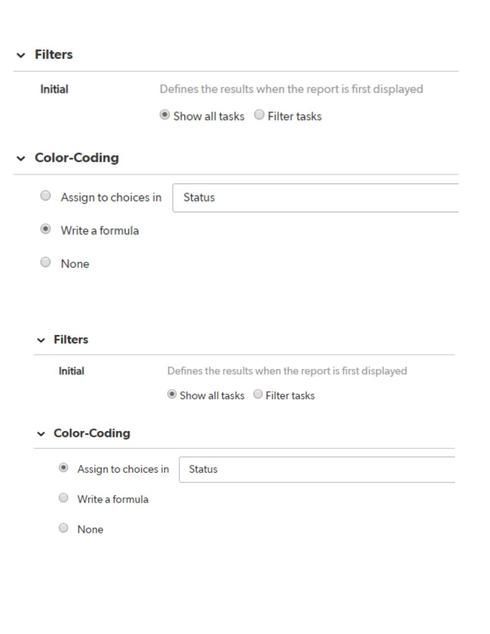Click the second 'Color-Coding' section heading
490x634 pixels.
(92, 433)
